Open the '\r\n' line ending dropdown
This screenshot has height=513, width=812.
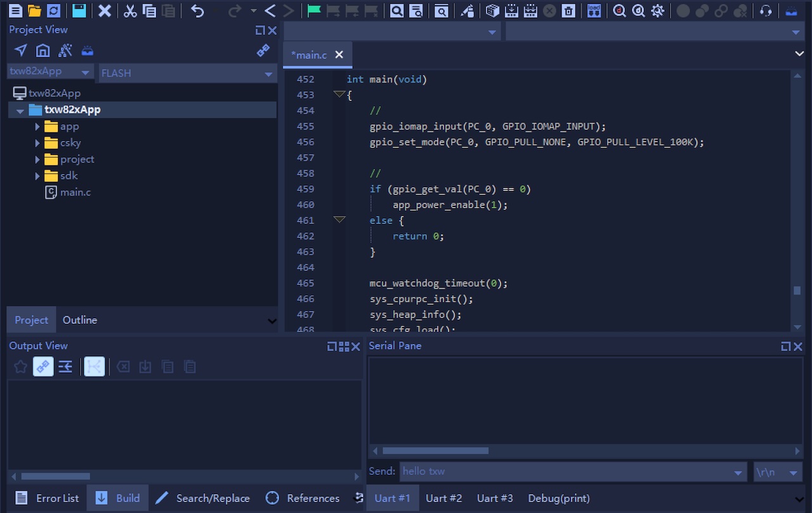pyautogui.click(x=777, y=472)
